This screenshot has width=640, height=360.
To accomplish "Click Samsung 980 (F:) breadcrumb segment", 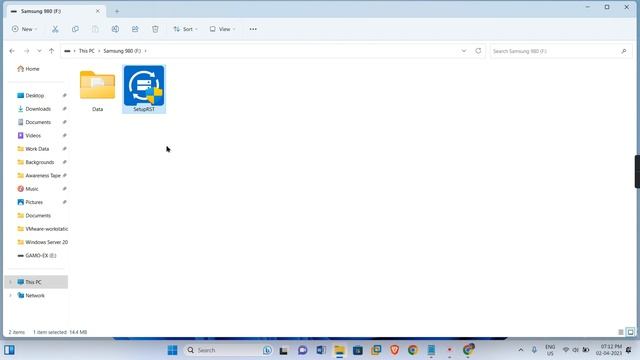I will point(122,51).
